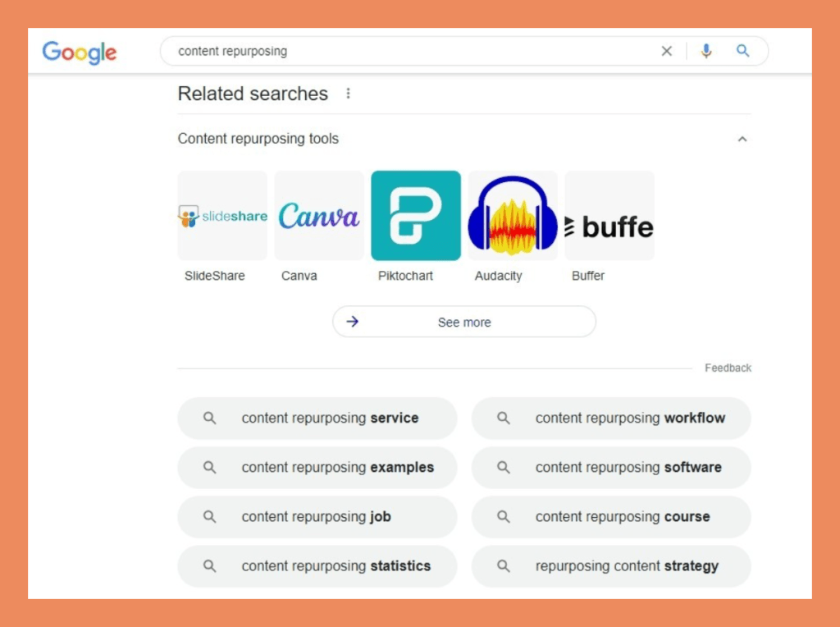Open the Audacity headphones logo thumbnail
Viewport: 840px width, 627px height.
point(513,216)
